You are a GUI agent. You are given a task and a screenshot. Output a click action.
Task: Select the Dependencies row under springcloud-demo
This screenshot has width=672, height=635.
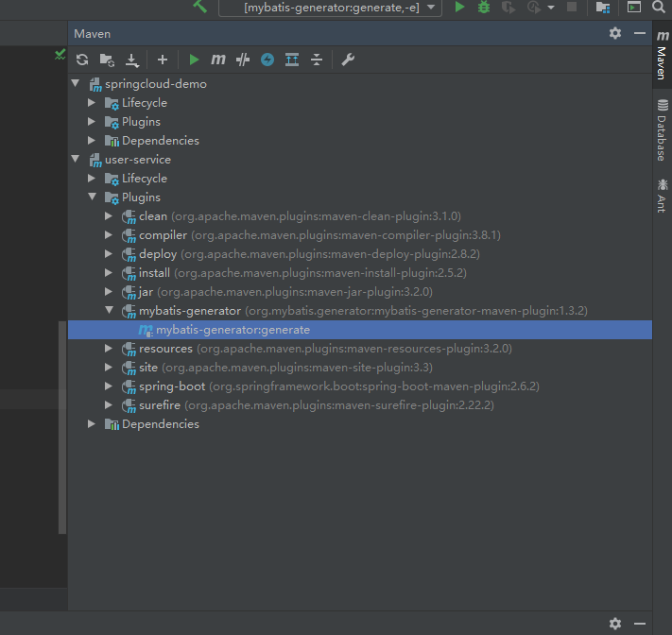click(359, 141)
